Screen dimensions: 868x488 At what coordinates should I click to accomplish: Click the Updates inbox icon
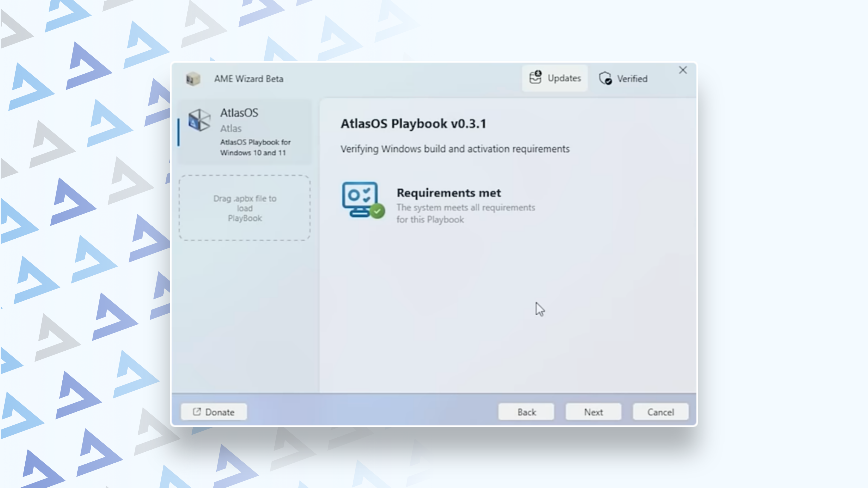pos(535,78)
